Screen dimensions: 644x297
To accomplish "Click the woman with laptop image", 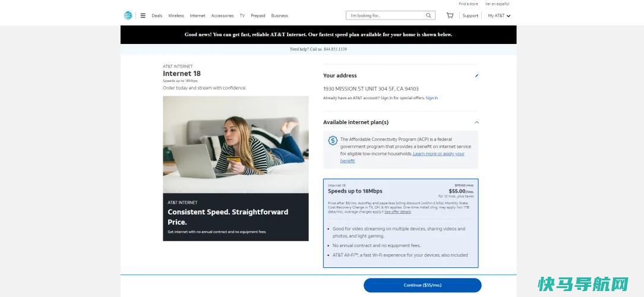I will (236, 144).
